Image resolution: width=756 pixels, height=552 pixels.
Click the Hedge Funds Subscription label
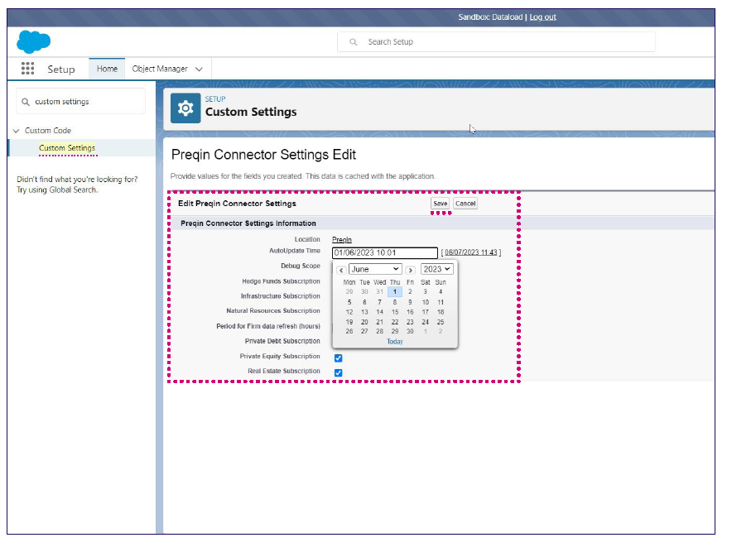coord(281,281)
